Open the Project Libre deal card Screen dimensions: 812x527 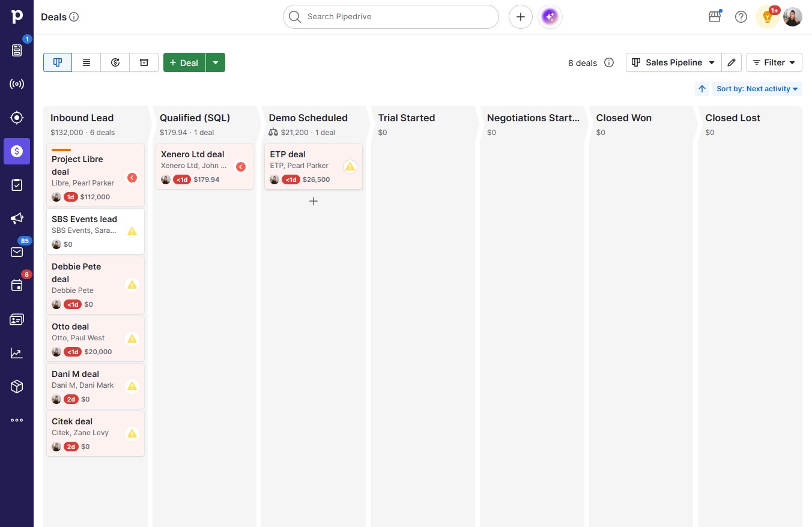point(95,175)
